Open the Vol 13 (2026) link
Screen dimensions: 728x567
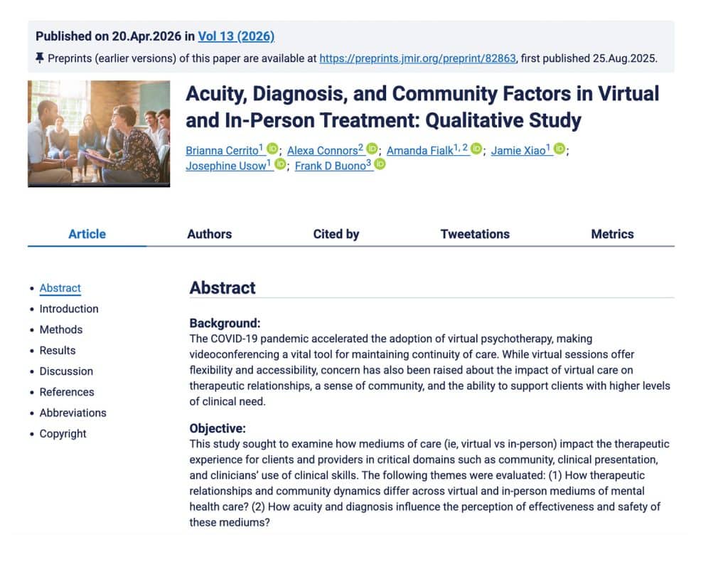[236, 36]
